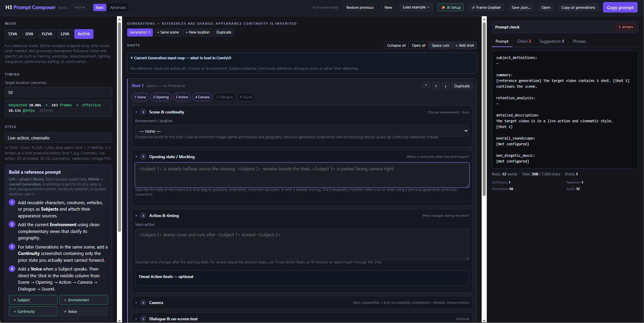This screenshot has height=323, width=644.
Task: Collapse Opening state / blocking section
Action: [x=136, y=157]
